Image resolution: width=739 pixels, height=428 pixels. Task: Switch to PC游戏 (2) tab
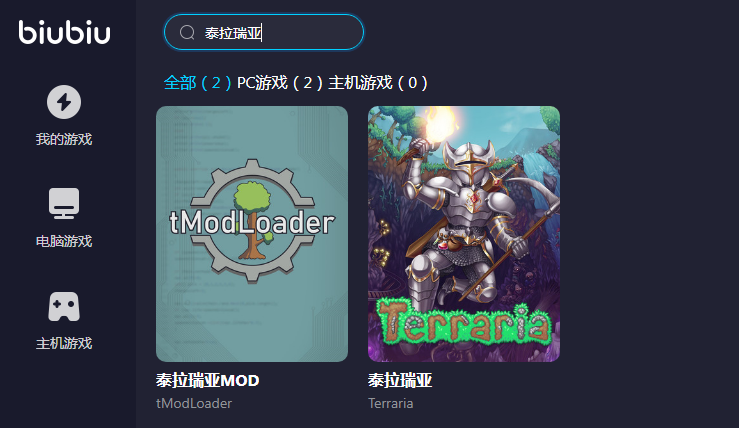[x=279, y=83]
